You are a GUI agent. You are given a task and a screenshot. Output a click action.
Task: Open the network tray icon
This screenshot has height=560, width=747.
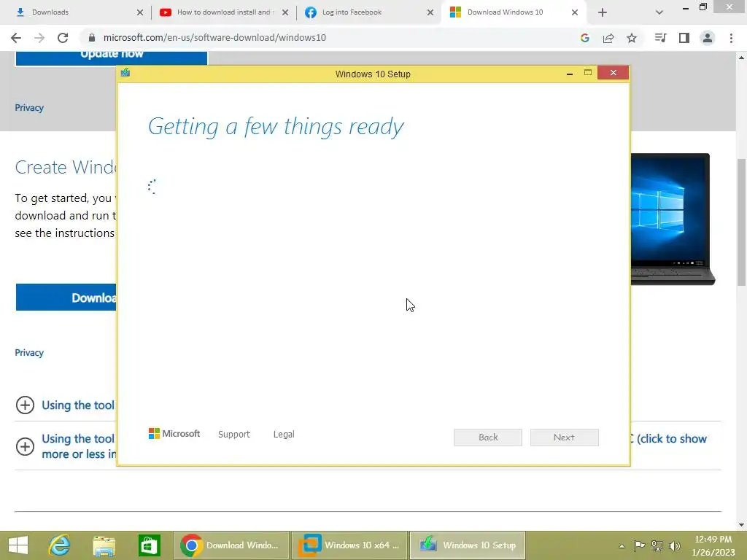click(657, 545)
